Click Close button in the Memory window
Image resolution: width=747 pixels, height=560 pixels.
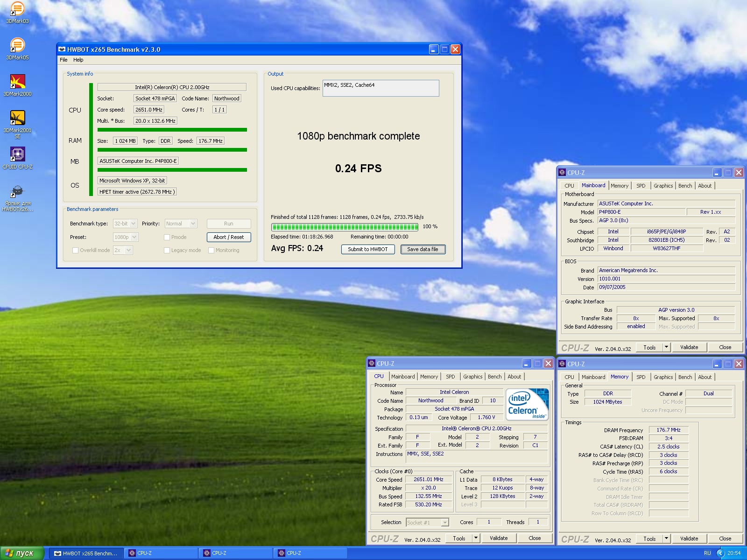(x=725, y=539)
